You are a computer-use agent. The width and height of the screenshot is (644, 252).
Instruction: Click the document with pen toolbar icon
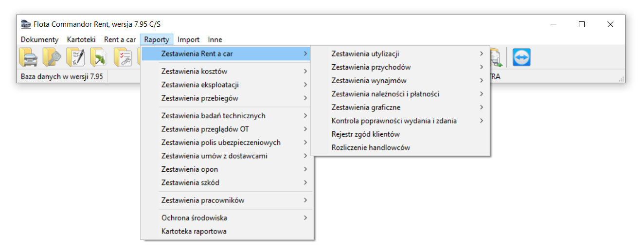[x=76, y=57]
